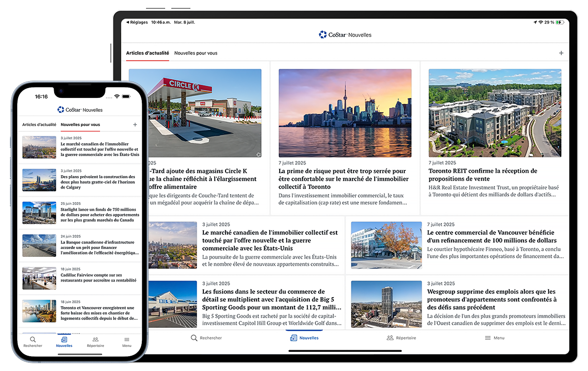
Task: Go back to Réglages in status bar
Action: click(138, 23)
